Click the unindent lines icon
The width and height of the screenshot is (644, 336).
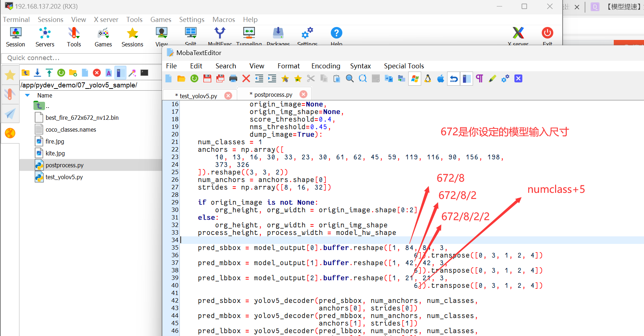coord(259,78)
